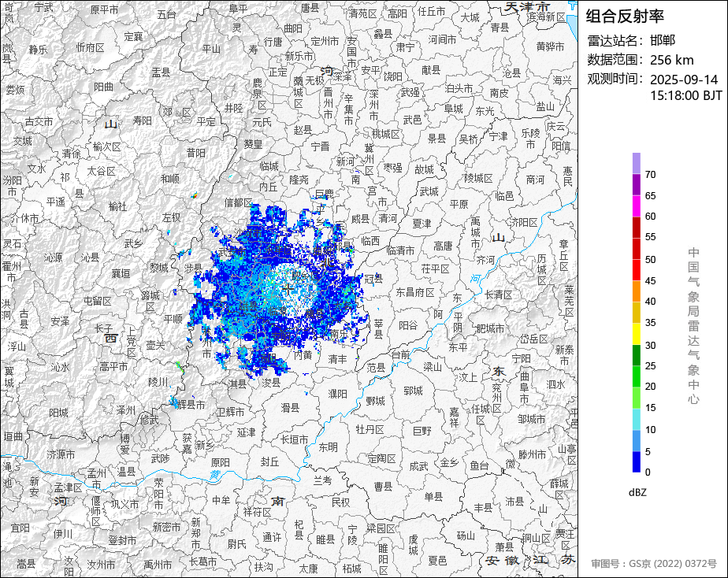728x578 pixels.
Task: Click the legend value label 20
Action: click(651, 387)
